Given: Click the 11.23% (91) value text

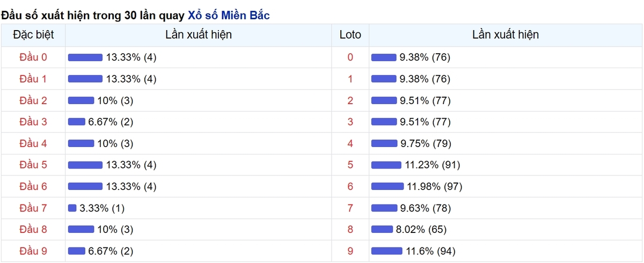Looking at the screenshot, I should (433, 165).
